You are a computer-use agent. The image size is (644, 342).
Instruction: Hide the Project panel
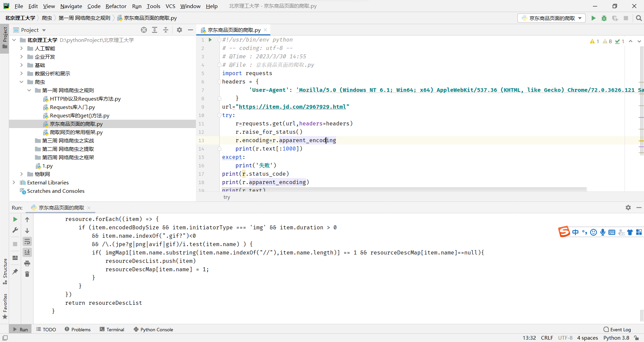click(x=191, y=30)
